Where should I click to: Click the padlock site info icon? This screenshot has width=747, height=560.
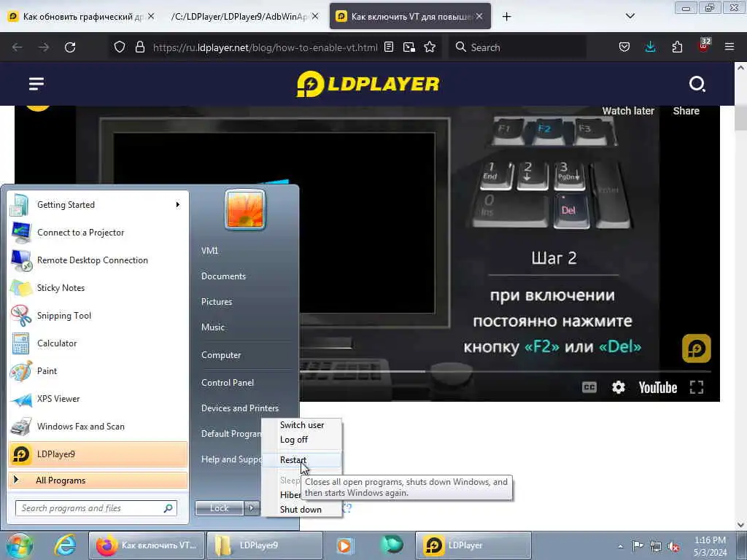pos(139,47)
